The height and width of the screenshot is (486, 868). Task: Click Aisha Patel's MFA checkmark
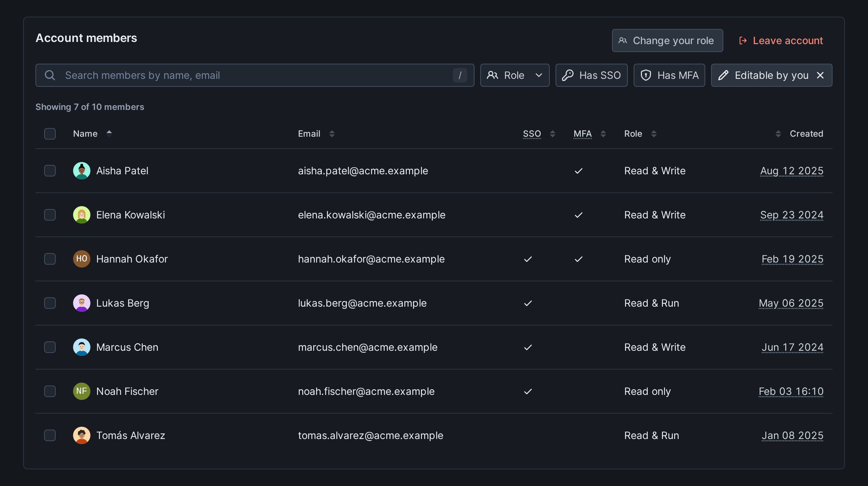click(579, 171)
